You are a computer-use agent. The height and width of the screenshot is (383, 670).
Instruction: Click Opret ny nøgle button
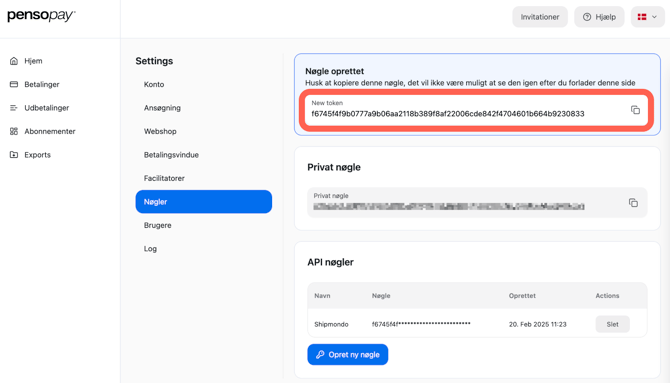pyautogui.click(x=347, y=354)
